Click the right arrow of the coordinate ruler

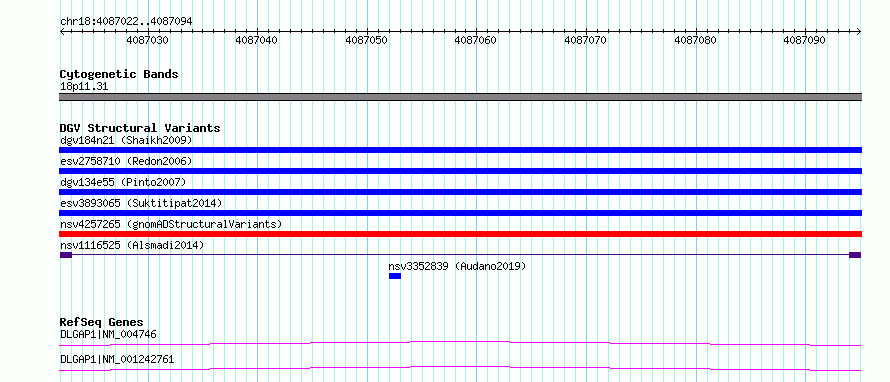(859, 32)
